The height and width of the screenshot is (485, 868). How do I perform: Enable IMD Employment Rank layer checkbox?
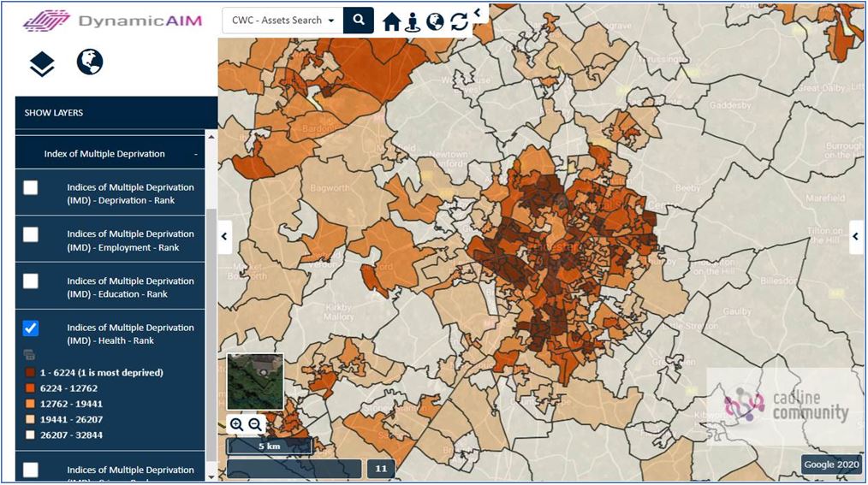[x=31, y=234]
